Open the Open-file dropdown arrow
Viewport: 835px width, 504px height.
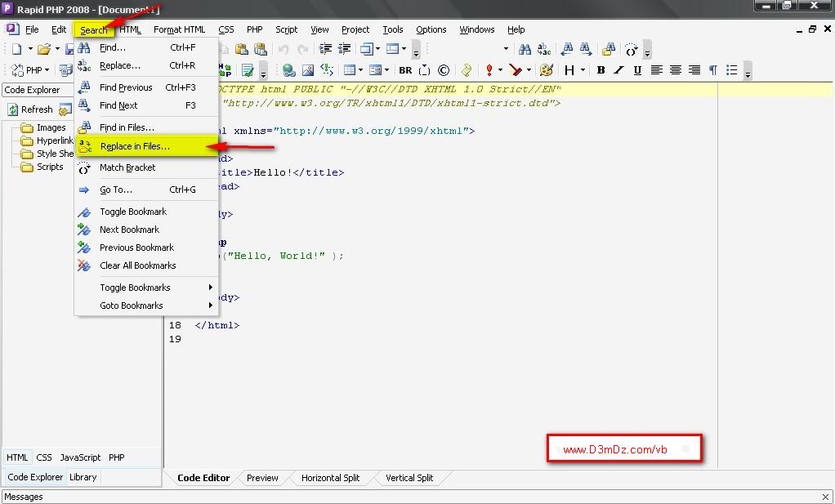tap(57, 49)
